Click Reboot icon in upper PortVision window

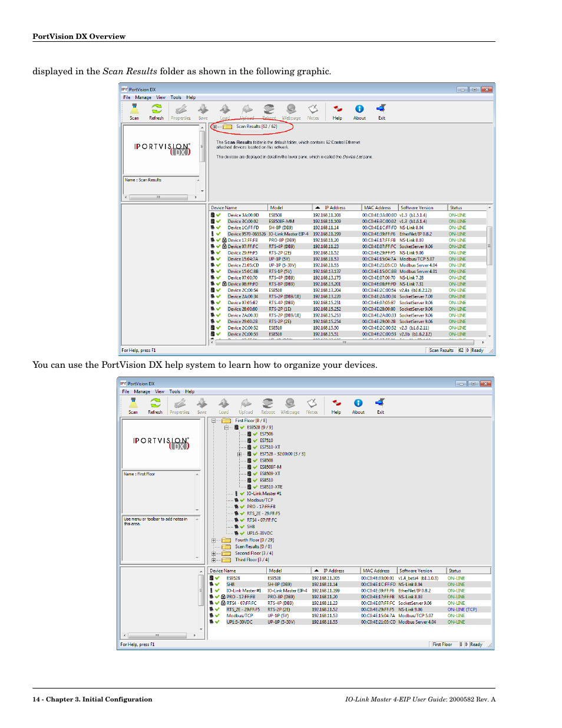[x=269, y=111]
